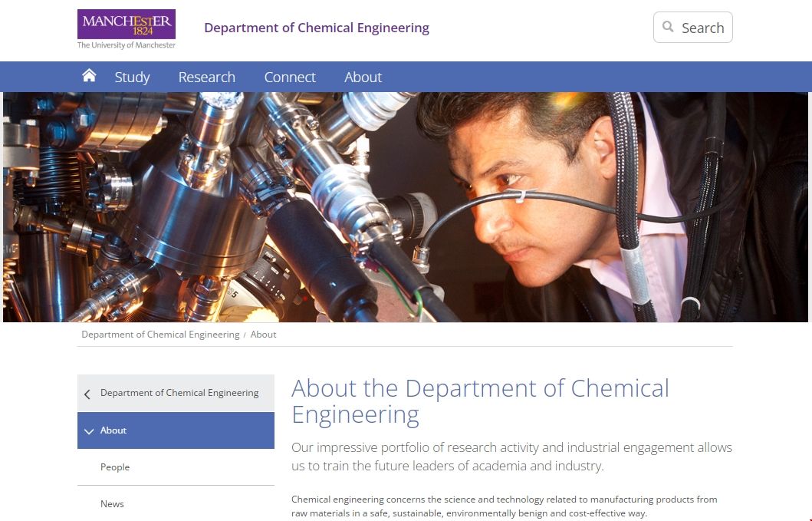
Task: Select Connect in the navigation bar
Action: point(290,77)
